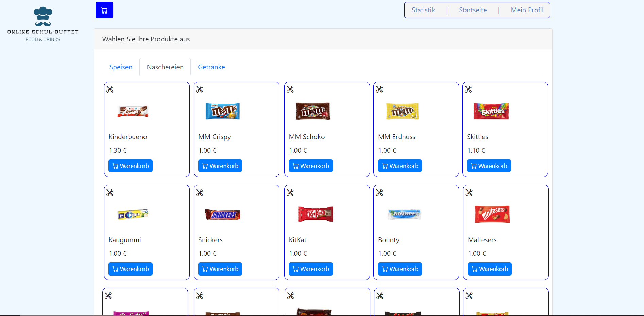Click the KitKat product name
644x316 pixels.
pyautogui.click(x=298, y=240)
